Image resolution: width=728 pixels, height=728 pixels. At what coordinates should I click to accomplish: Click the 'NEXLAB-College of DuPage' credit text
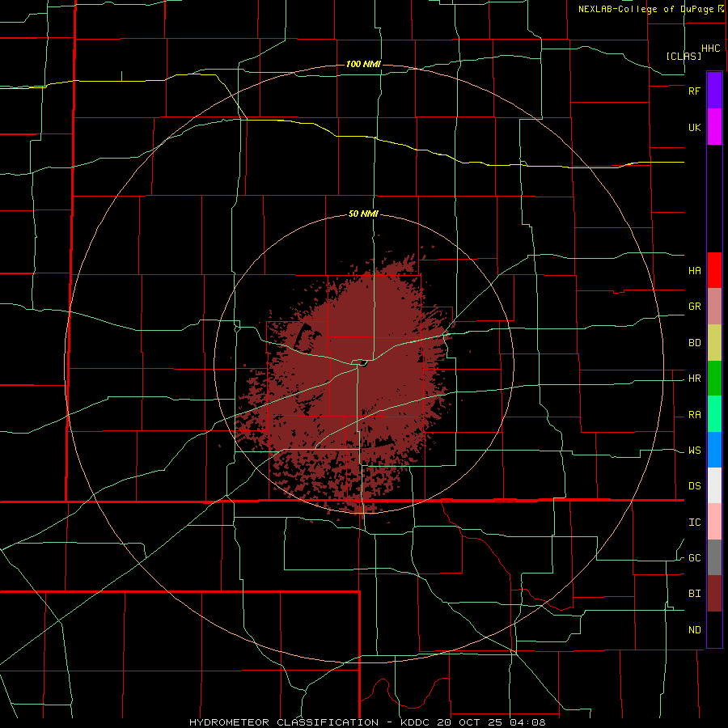(645, 9)
